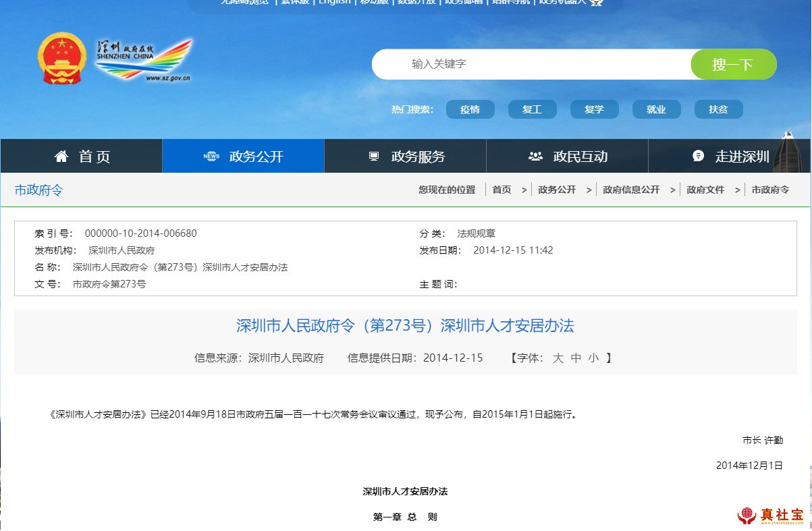The image size is (812, 531).
Task: Click the 真社宝 watermark logo
Action: [770, 515]
